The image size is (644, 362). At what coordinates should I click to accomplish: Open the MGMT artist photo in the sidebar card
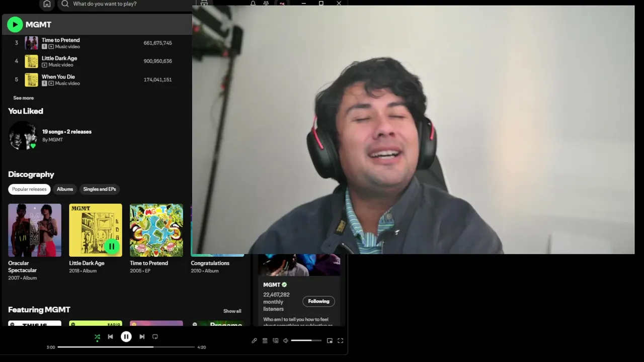coord(299,265)
